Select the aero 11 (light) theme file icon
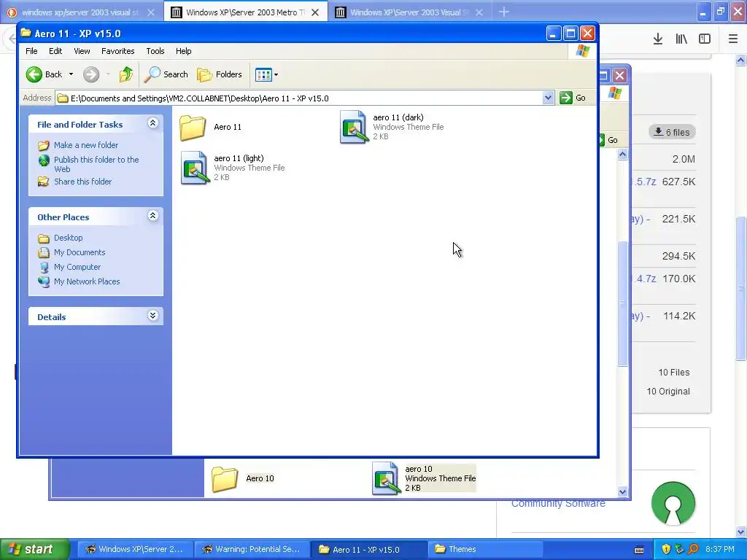 pyautogui.click(x=195, y=168)
